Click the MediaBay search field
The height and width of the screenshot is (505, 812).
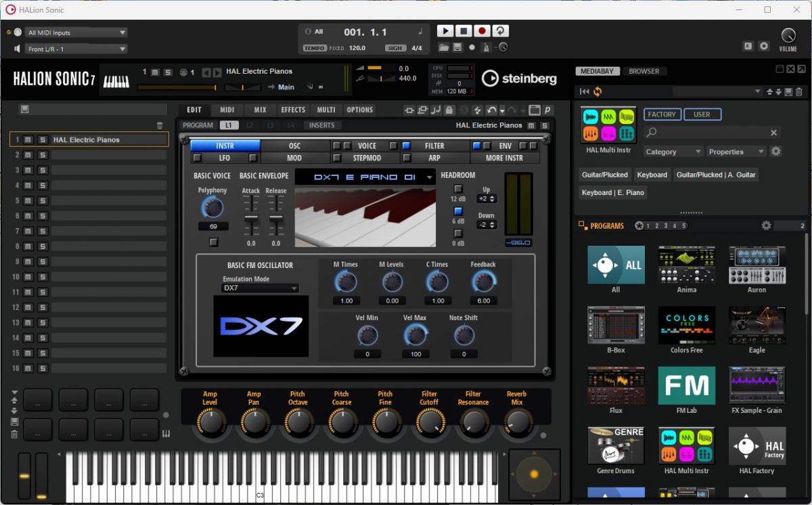[713, 133]
